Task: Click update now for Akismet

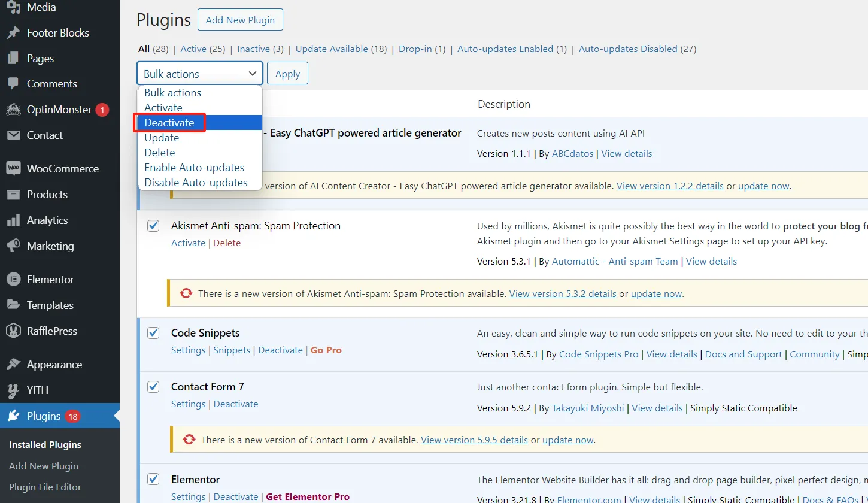Action: pos(656,294)
